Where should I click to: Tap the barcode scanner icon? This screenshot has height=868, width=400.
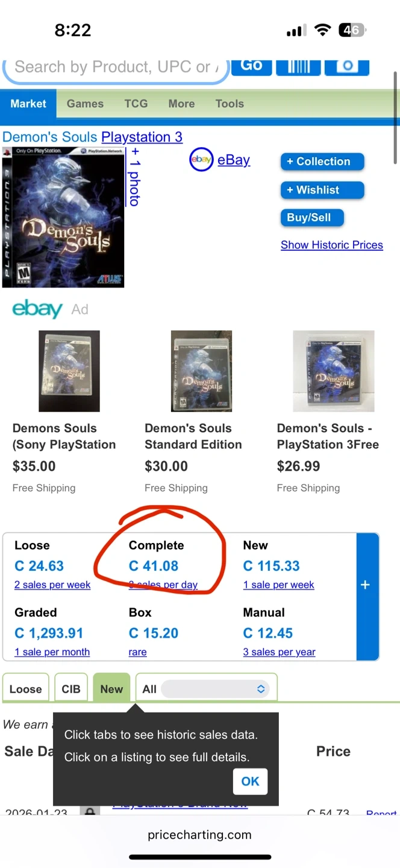[298, 66]
